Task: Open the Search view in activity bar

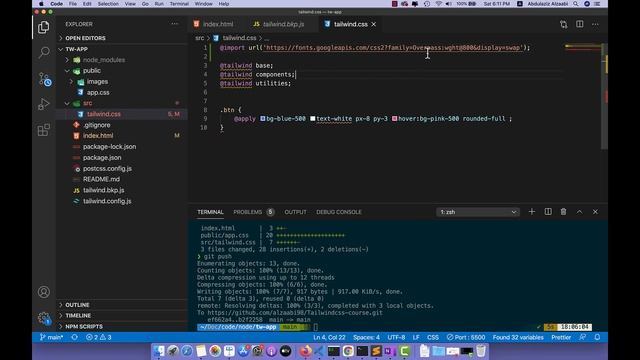Action: tap(44, 52)
